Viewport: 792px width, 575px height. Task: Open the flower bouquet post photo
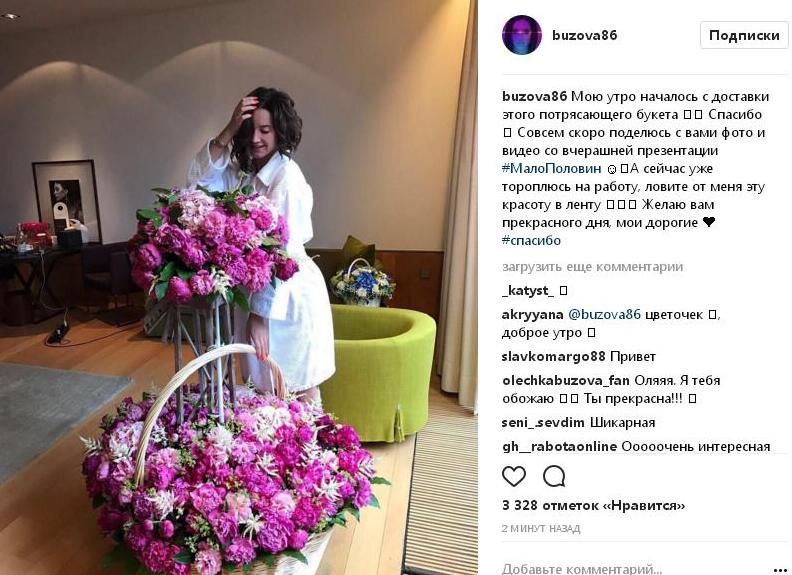(x=239, y=288)
